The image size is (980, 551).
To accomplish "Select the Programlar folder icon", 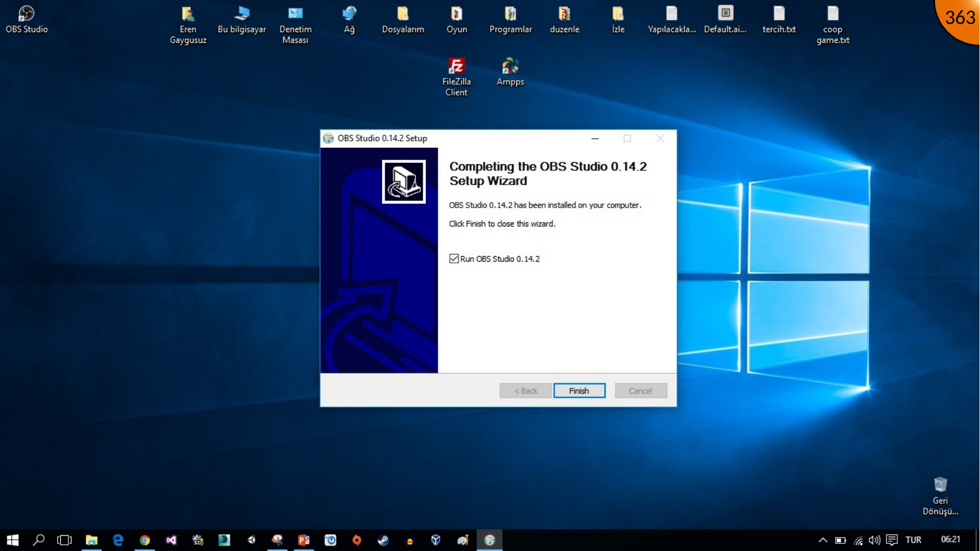I will [511, 20].
